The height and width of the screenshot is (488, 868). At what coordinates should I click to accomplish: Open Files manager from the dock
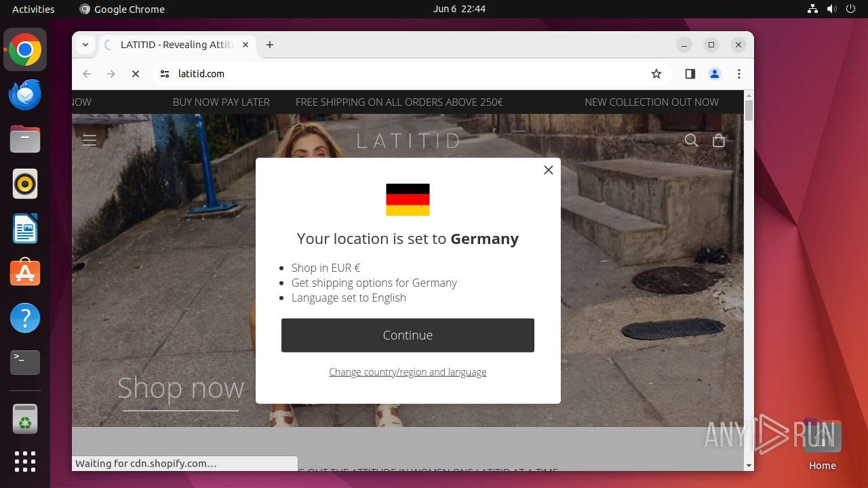point(25,140)
